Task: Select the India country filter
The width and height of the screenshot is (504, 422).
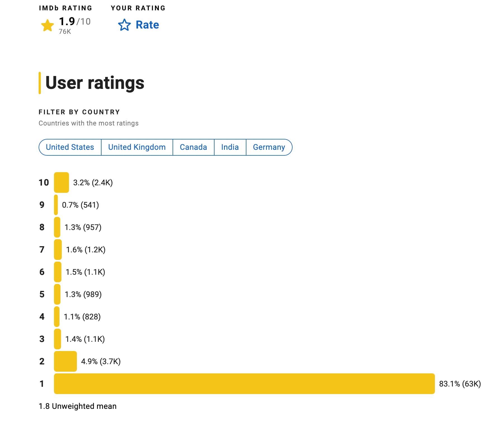Action: click(230, 147)
